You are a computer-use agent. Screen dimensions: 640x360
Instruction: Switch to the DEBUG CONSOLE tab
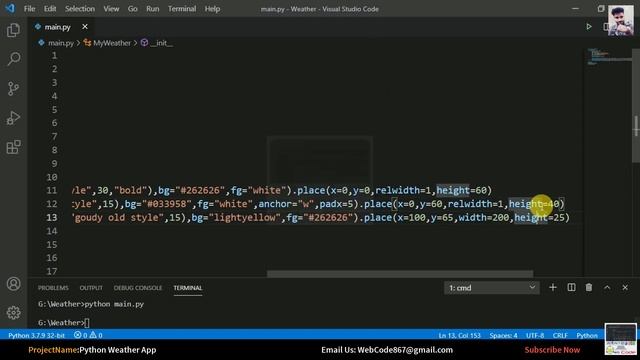pyautogui.click(x=138, y=288)
